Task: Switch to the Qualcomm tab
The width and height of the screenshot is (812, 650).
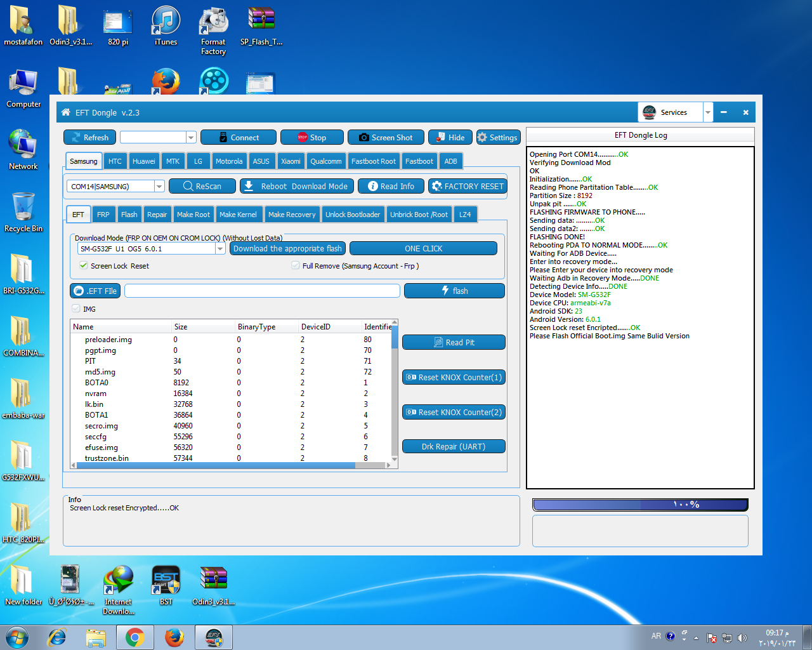Action: 325,161
